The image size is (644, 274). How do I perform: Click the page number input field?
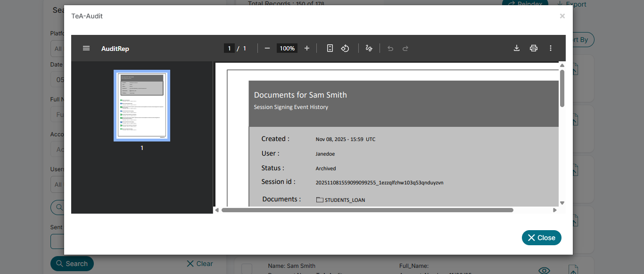click(x=229, y=48)
